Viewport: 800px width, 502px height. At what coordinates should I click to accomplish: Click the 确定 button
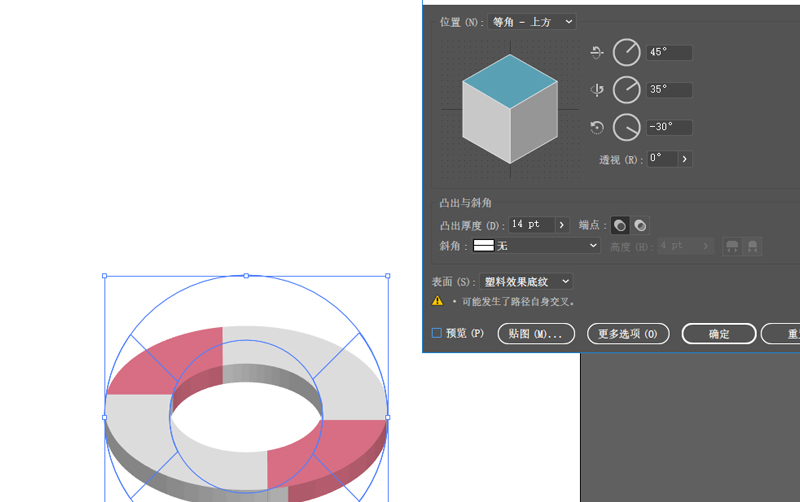click(719, 334)
